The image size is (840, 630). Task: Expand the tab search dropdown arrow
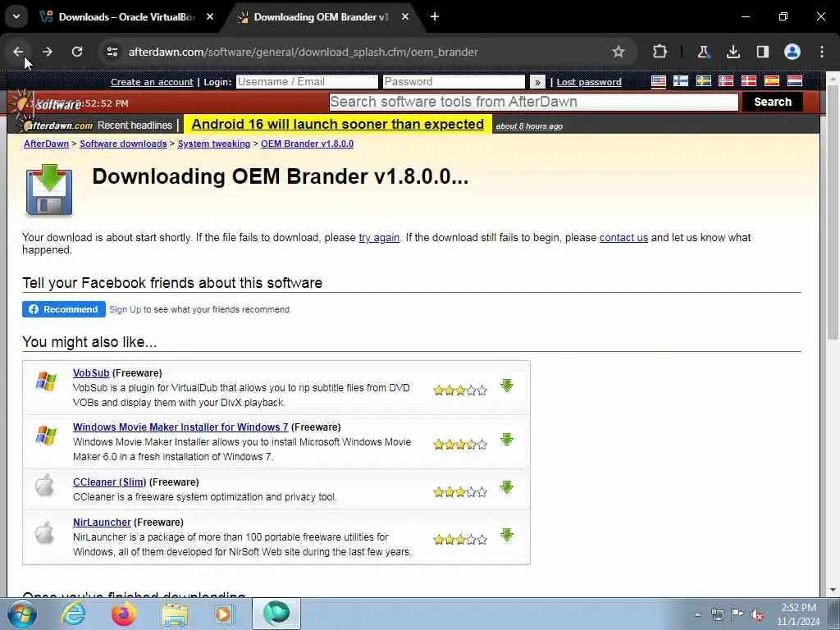point(16,16)
